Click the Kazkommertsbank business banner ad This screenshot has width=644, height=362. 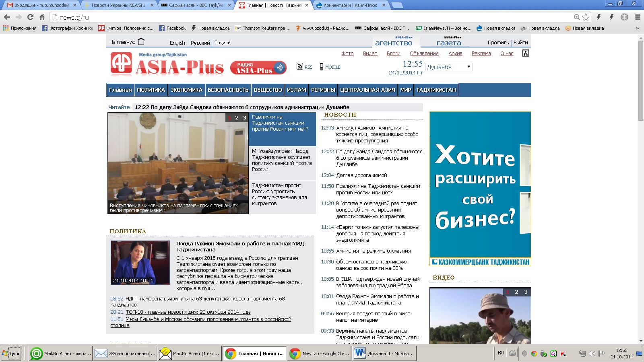(x=480, y=189)
